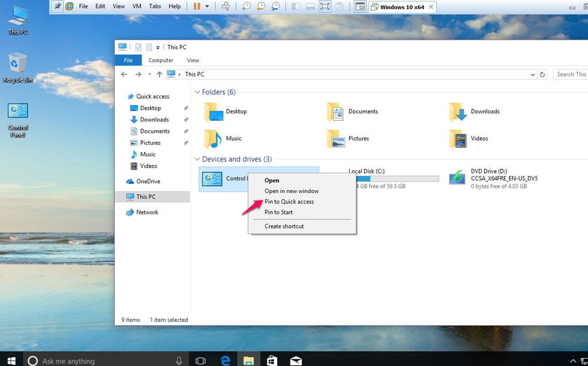Select the Music folder in Folders
The height and width of the screenshot is (366, 588).
coord(223,139)
